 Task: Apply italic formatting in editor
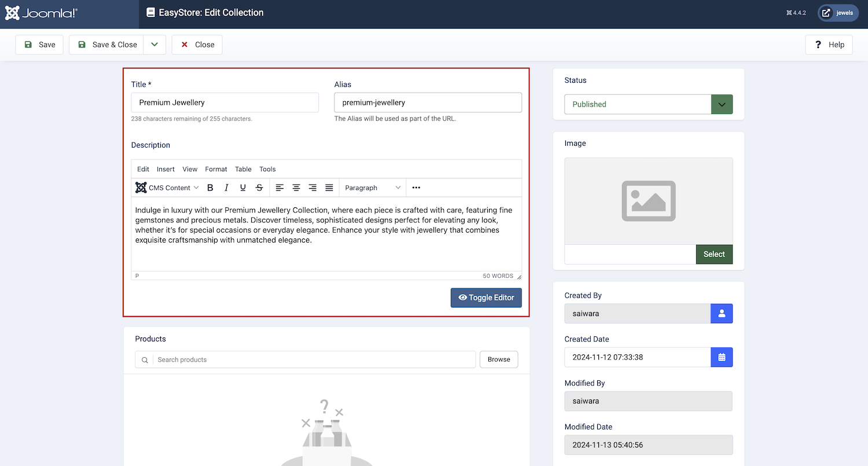(226, 188)
